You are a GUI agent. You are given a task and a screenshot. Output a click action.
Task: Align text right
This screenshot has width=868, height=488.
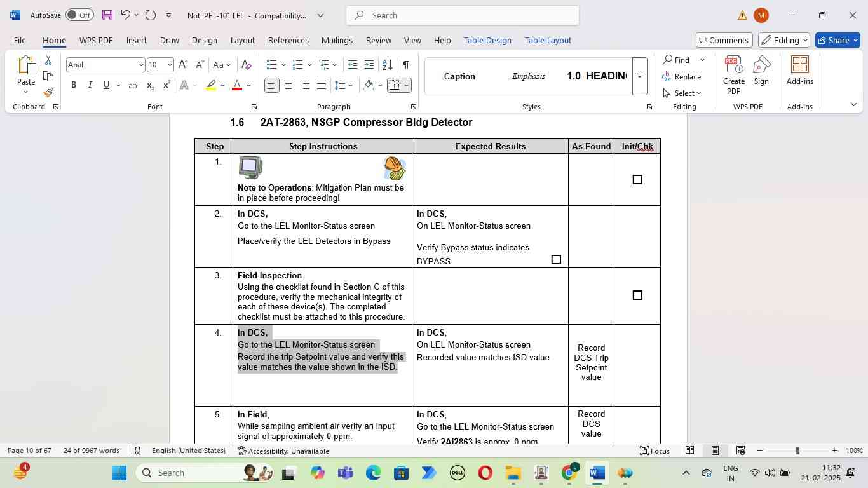pos(305,85)
